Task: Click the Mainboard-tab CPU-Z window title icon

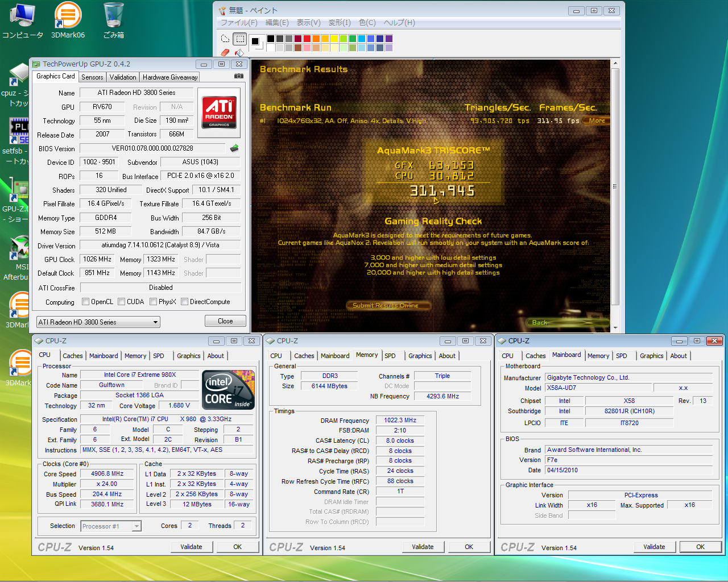Action: (x=502, y=341)
